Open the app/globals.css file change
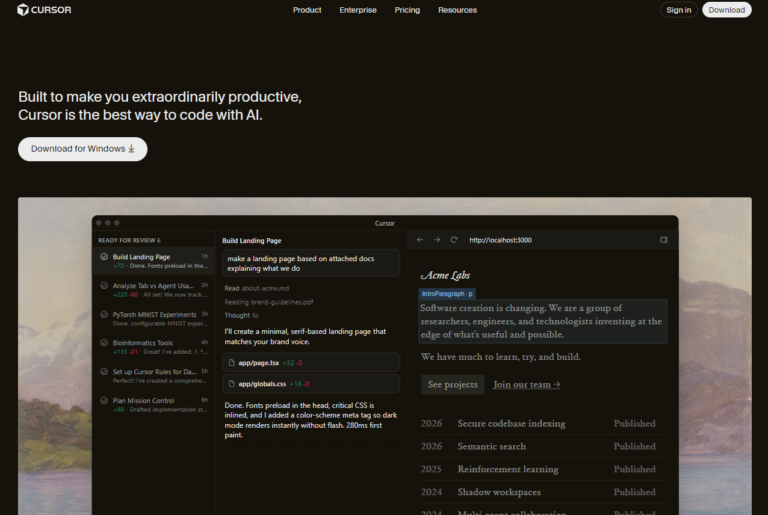Image resolution: width=768 pixels, height=515 pixels. click(x=311, y=384)
